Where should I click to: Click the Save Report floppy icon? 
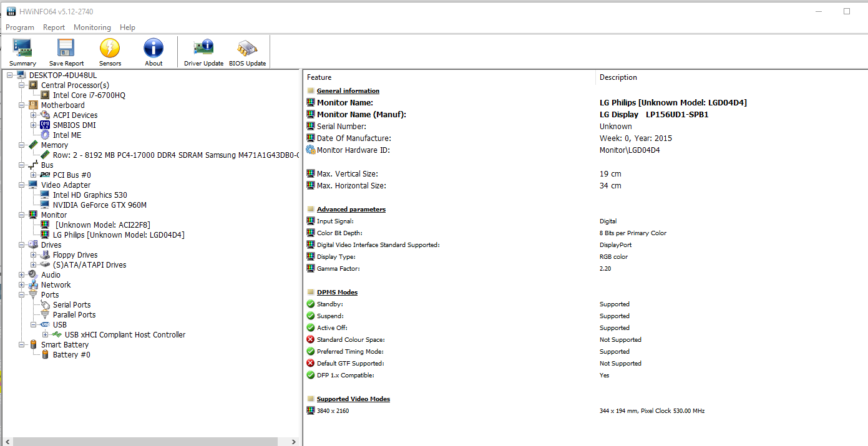(x=66, y=48)
